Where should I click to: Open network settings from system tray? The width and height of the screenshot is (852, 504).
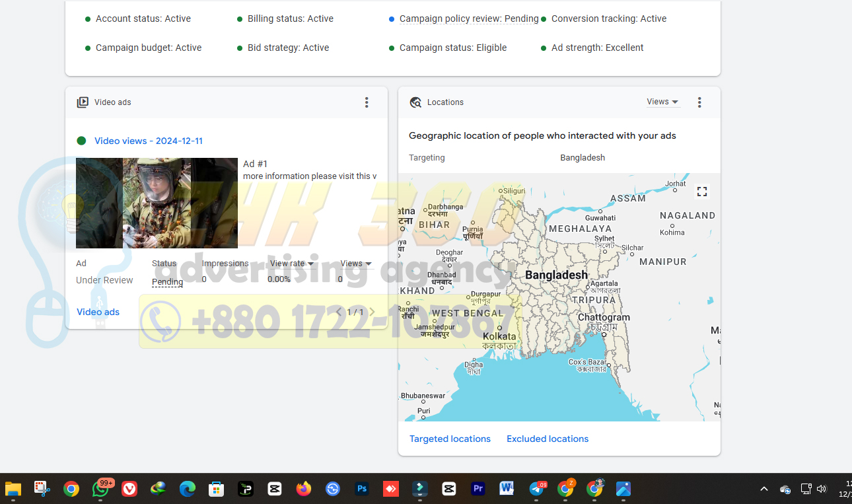(806, 489)
